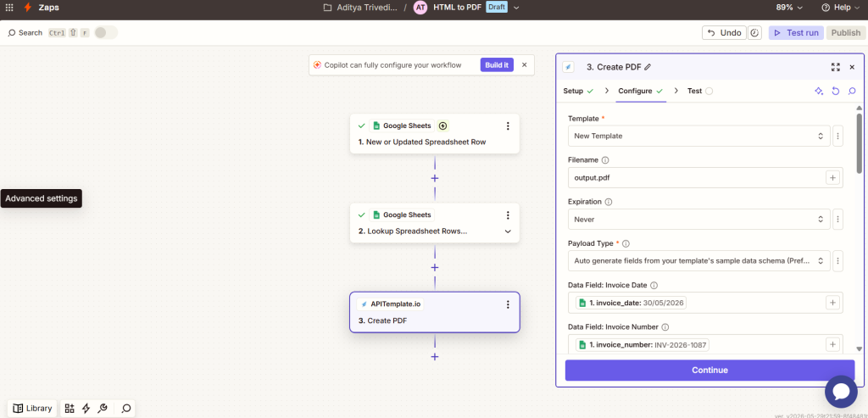This screenshot has height=418, width=868.
Task: Open Payload Type field options menu
Action: (x=837, y=260)
